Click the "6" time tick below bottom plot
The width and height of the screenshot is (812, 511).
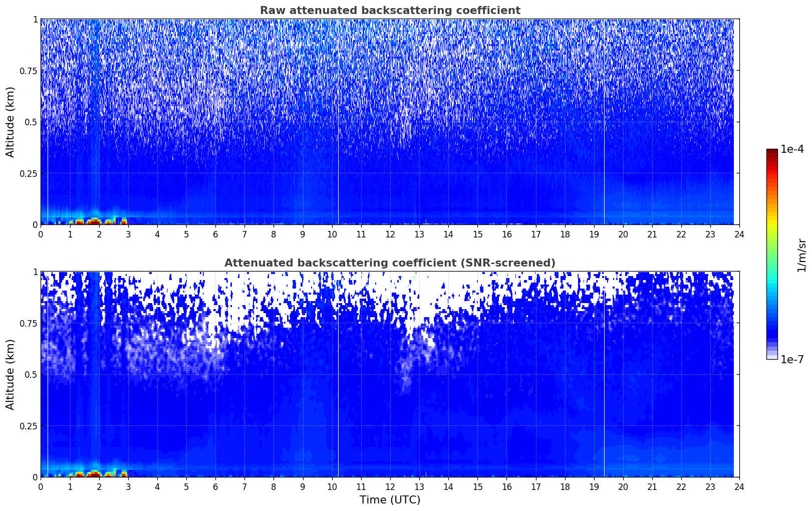(215, 486)
